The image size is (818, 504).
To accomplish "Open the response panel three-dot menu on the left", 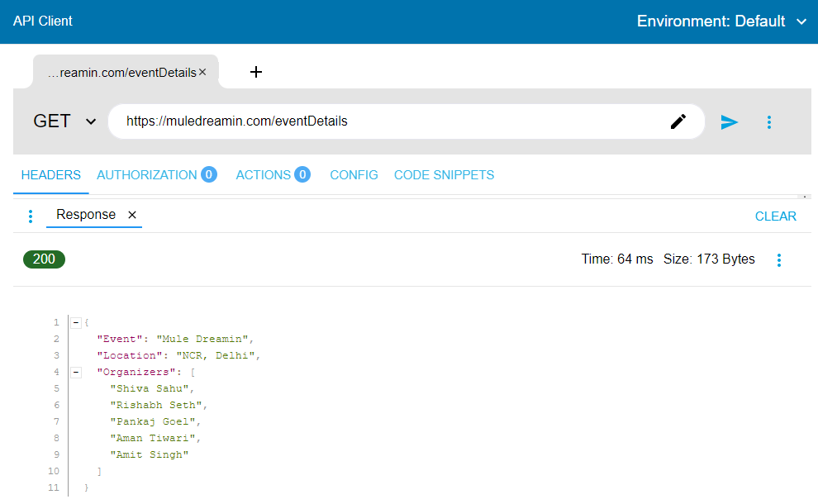I will pyautogui.click(x=31, y=216).
